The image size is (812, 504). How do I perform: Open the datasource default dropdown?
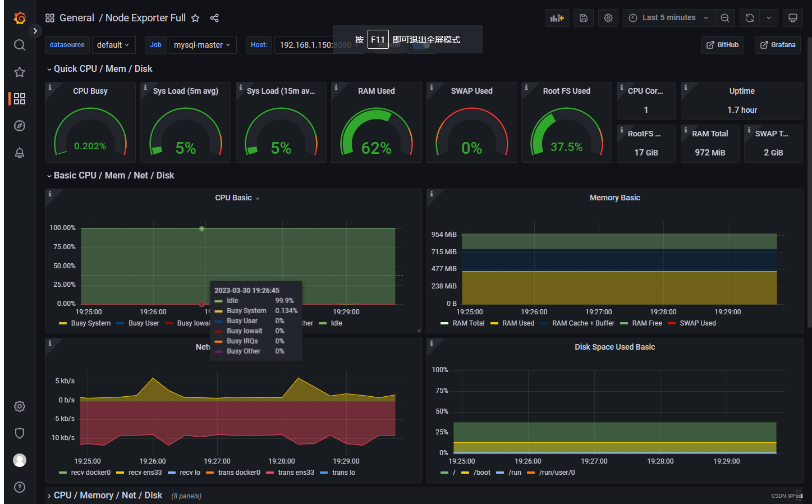tap(113, 45)
